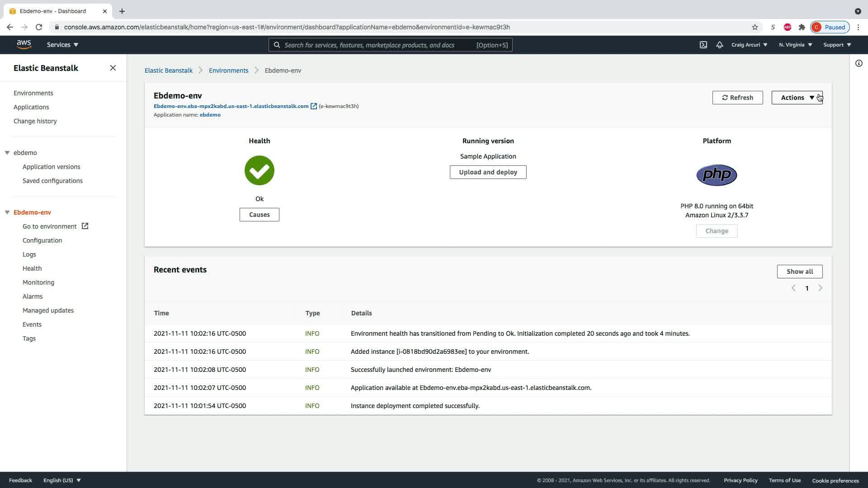Open Configuration in sidebar
The width and height of the screenshot is (868, 488).
[x=42, y=240]
